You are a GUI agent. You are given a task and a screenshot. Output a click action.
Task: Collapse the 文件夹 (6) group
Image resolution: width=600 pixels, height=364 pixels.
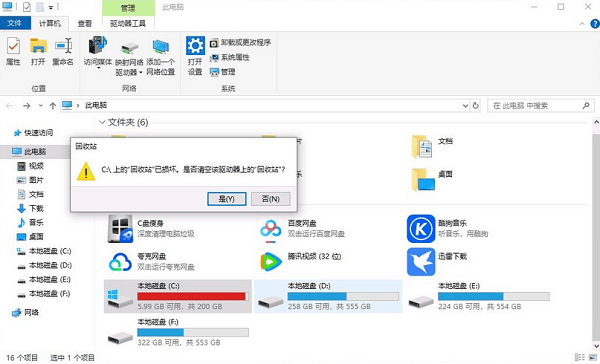coord(102,122)
